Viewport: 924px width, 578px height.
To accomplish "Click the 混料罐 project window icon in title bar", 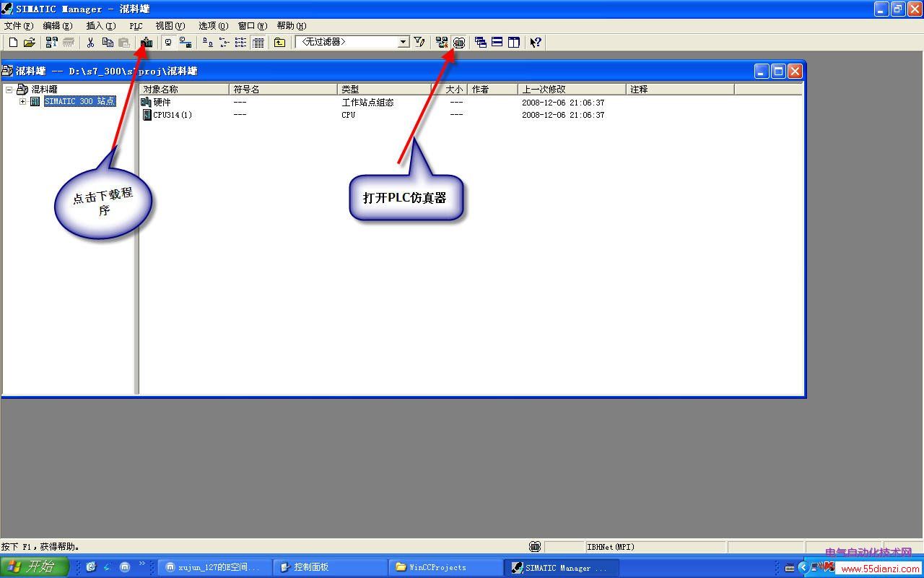I will coord(7,71).
